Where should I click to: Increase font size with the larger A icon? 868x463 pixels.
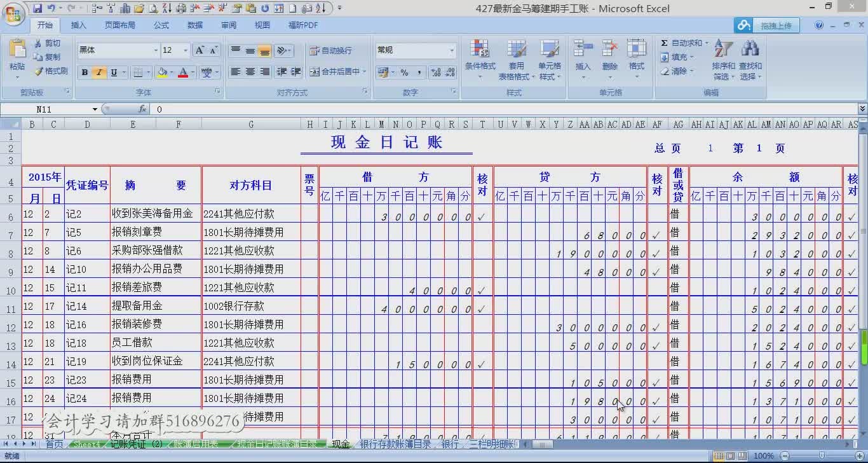200,50
